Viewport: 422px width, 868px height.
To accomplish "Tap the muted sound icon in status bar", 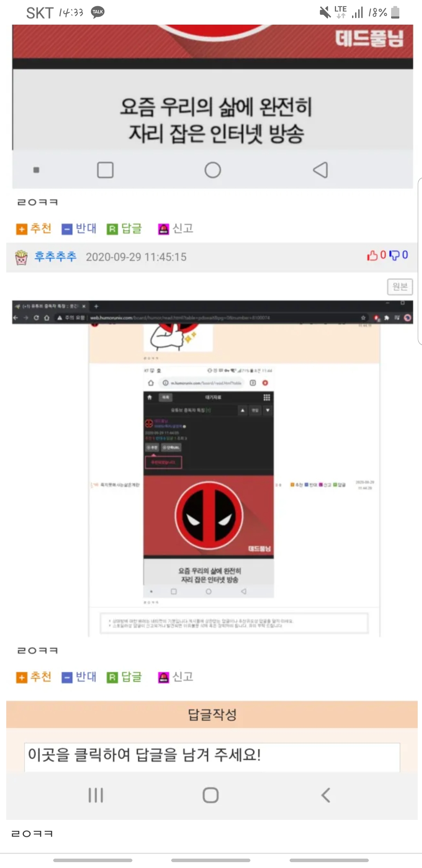I will click(x=325, y=13).
